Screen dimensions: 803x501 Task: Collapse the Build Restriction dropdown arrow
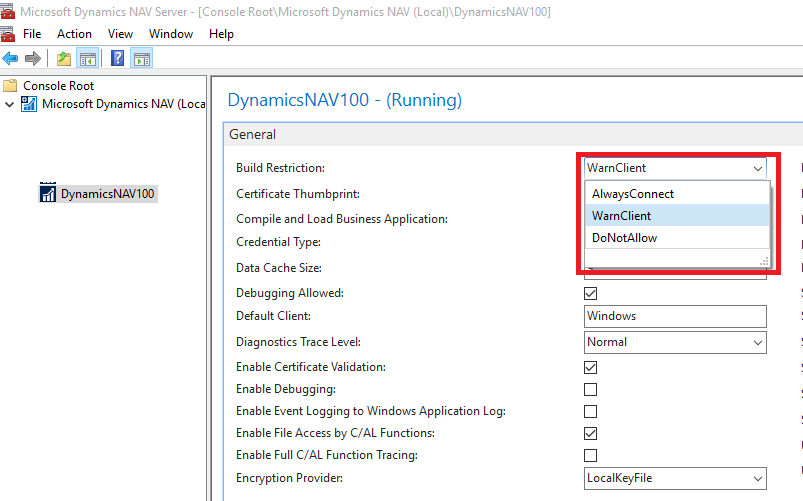pos(758,169)
